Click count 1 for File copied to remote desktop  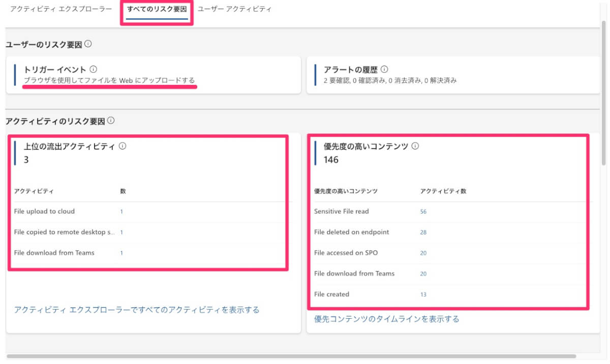point(121,232)
